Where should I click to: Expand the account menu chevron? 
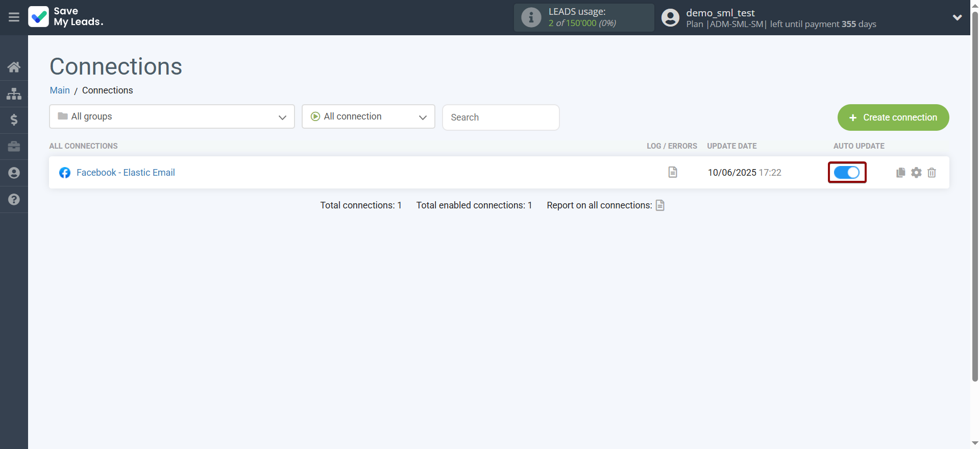tap(957, 17)
